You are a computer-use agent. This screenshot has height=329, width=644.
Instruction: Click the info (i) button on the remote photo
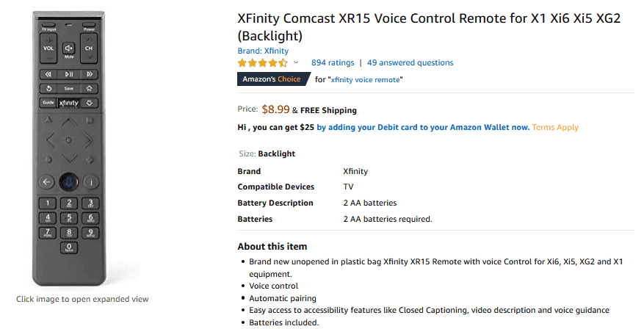(x=90, y=181)
